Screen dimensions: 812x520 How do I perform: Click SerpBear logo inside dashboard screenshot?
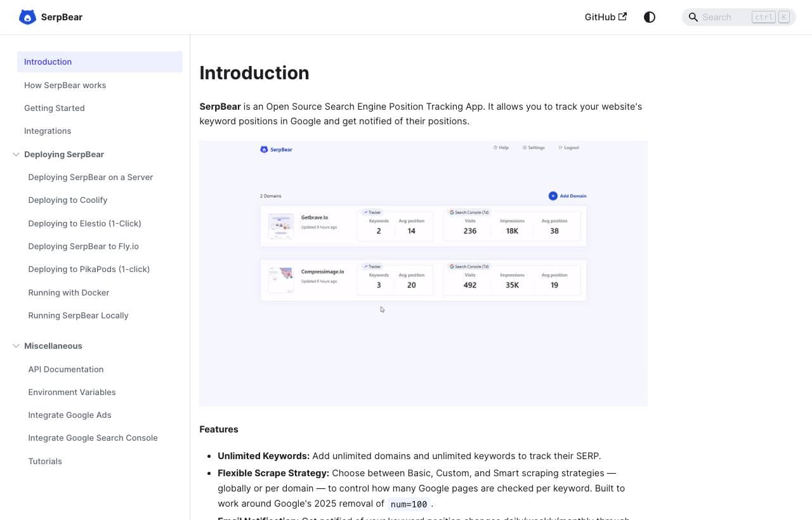tap(276, 150)
